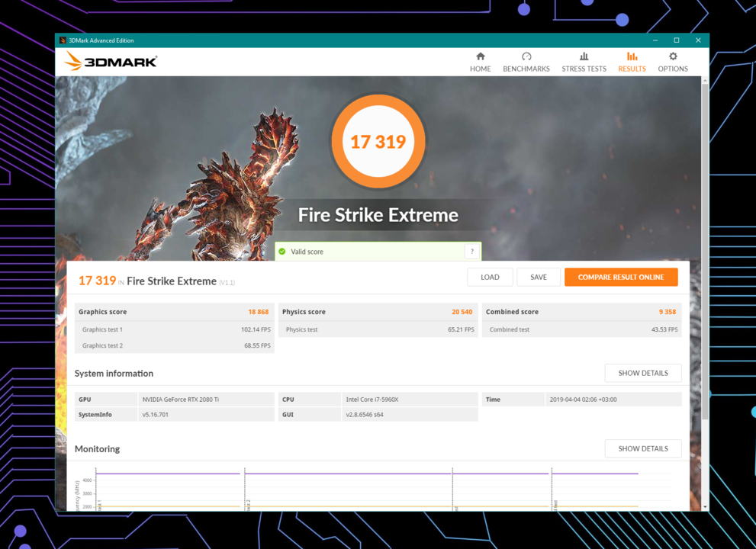
Task: Click the V1.1 version label beside the result name
Action: click(227, 283)
